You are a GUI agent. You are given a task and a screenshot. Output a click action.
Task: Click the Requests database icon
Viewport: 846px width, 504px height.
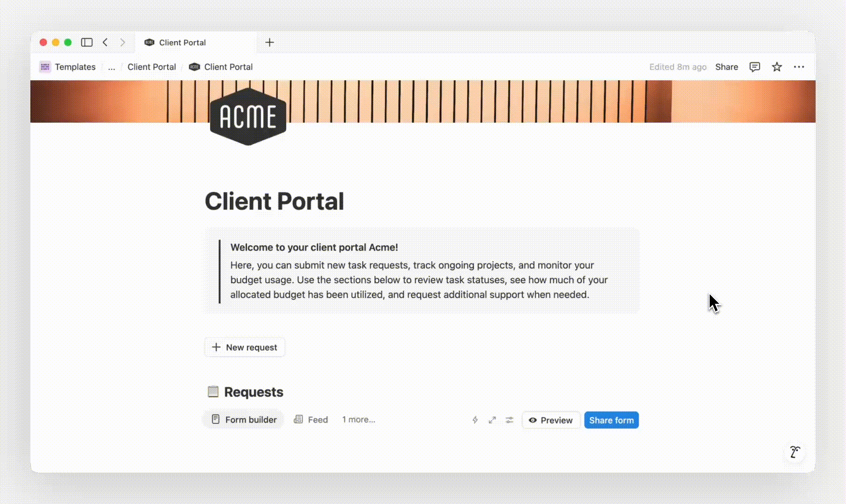(213, 392)
